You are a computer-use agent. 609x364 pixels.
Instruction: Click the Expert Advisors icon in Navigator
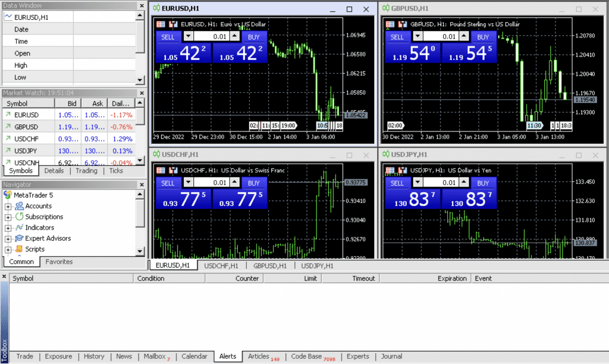tap(19, 238)
